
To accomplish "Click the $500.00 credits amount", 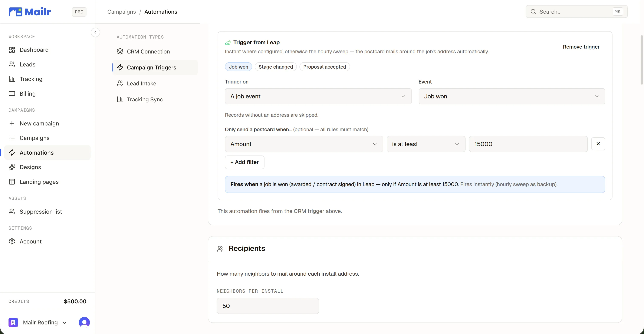I will click(75, 301).
